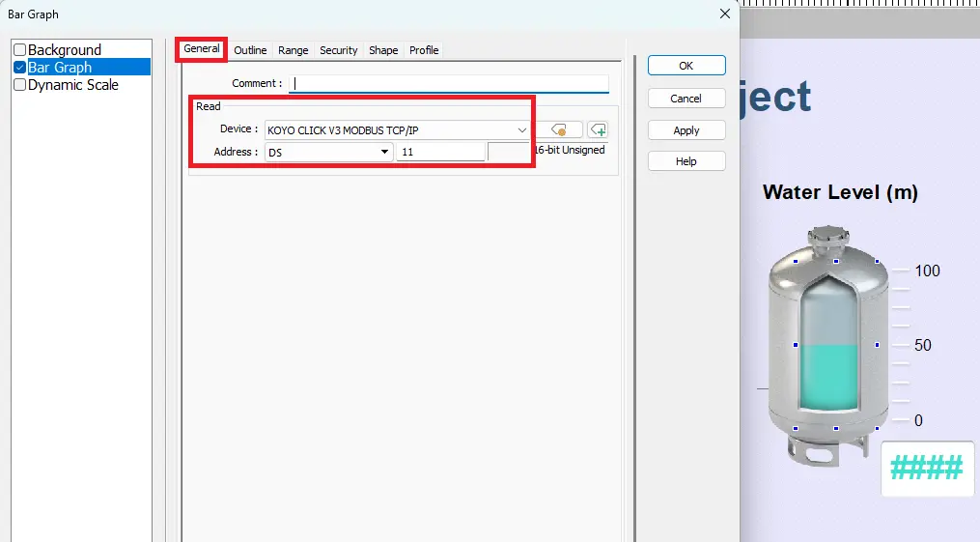Open the Profile tab
This screenshot has height=542, width=980.
424,50
